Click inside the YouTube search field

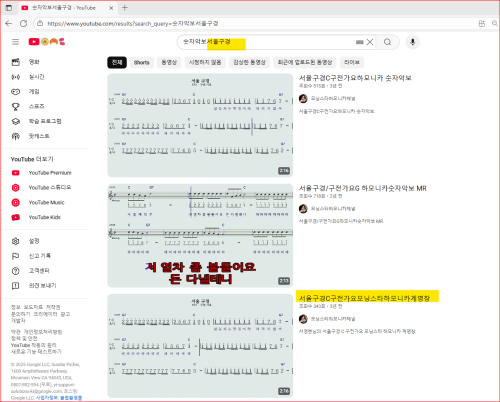tap(267, 42)
